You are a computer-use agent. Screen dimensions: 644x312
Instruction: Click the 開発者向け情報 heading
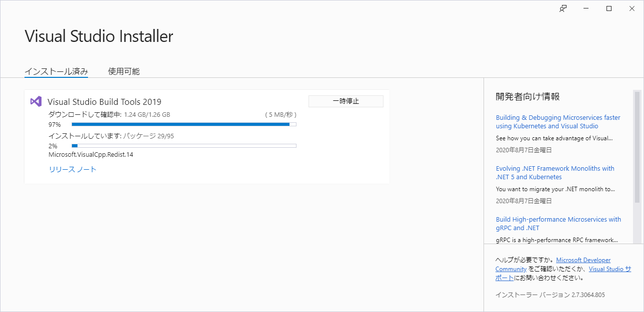tap(527, 96)
